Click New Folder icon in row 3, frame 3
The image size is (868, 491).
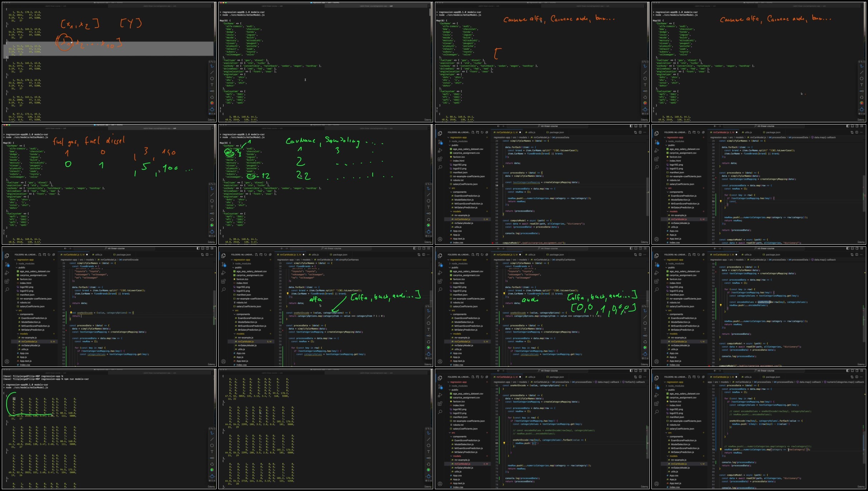point(477,255)
